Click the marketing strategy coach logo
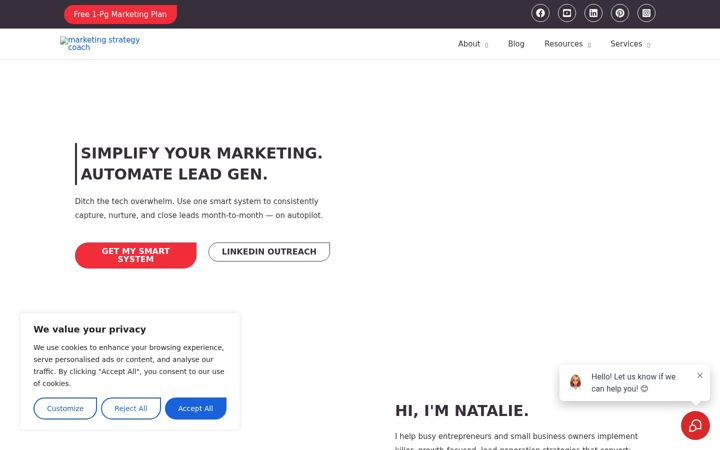The height and width of the screenshot is (450, 720). pyautogui.click(x=100, y=43)
